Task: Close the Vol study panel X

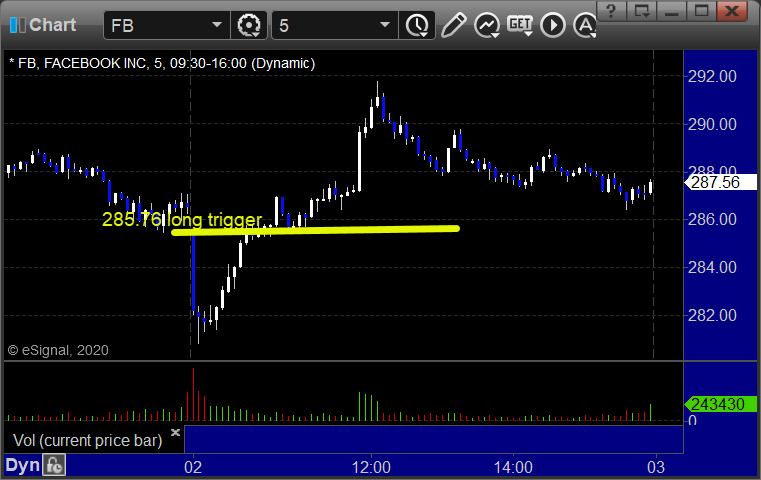Action: click(x=175, y=432)
